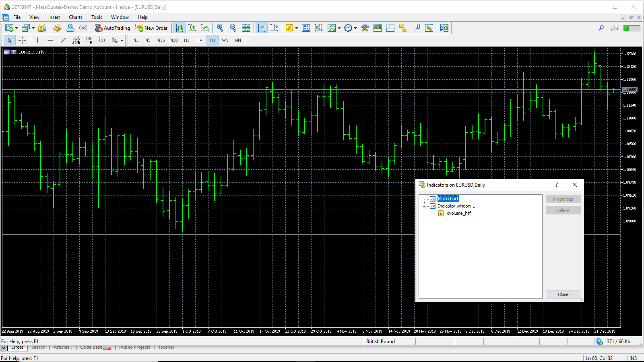The height and width of the screenshot is (362, 644).
Task: Zoom in on the chart
Action: click(x=220, y=28)
